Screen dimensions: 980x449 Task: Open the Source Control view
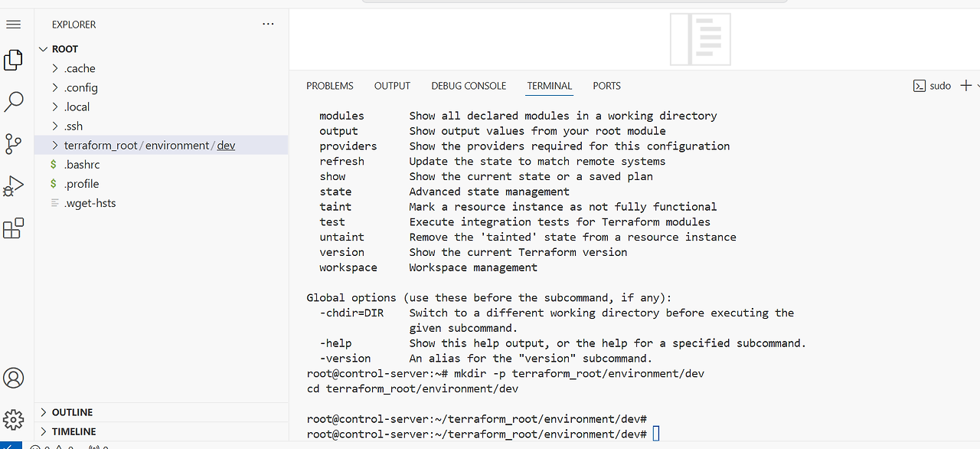[x=13, y=143]
